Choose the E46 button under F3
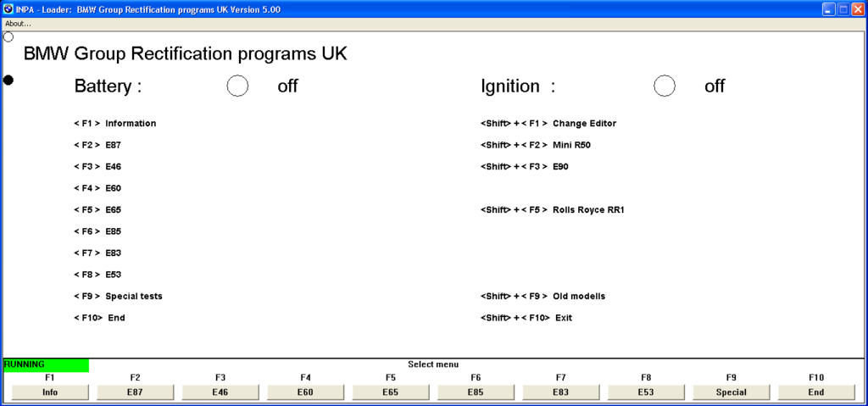The image size is (868, 406). [221, 392]
